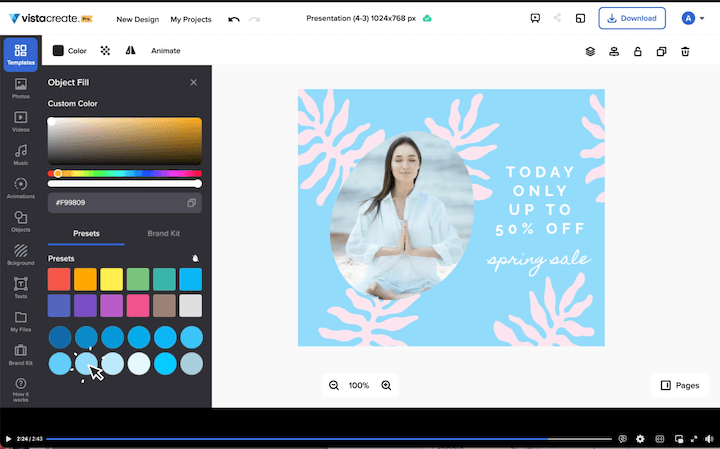720x449 pixels.
Task: Play the video
Action: (8, 438)
